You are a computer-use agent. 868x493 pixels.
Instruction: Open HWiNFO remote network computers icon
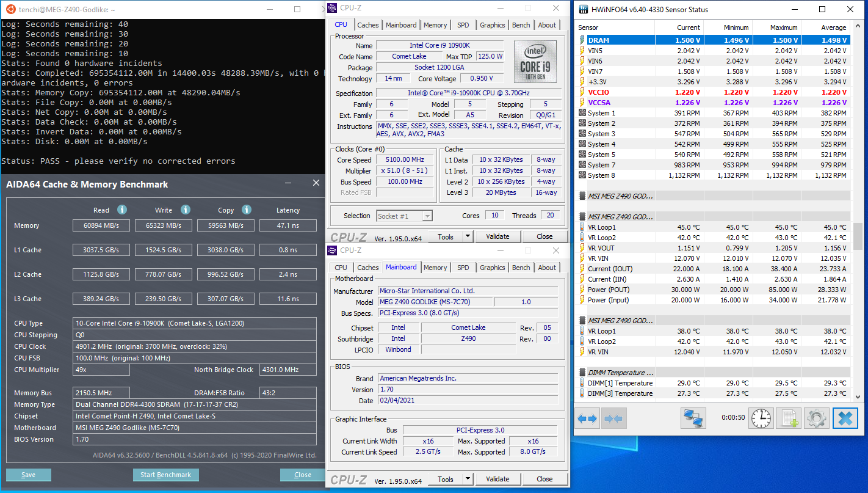693,418
